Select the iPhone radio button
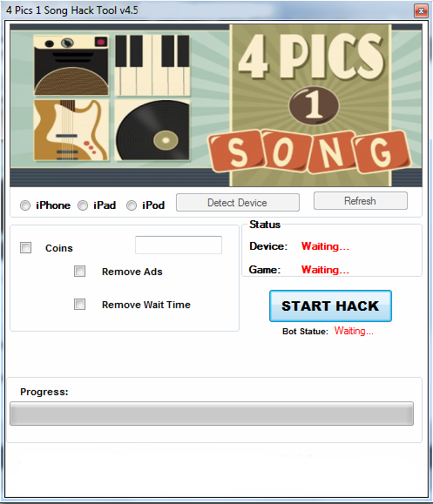This screenshot has height=504, width=433. 25,205
